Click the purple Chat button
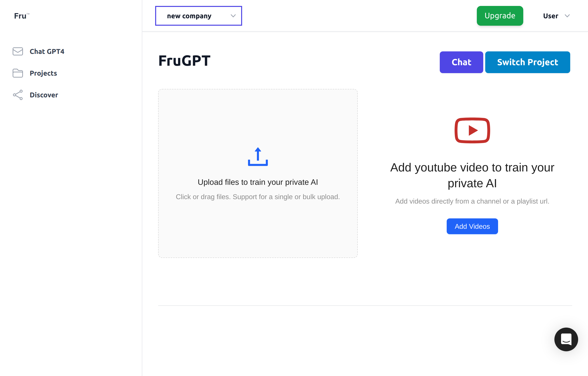 [462, 62]
